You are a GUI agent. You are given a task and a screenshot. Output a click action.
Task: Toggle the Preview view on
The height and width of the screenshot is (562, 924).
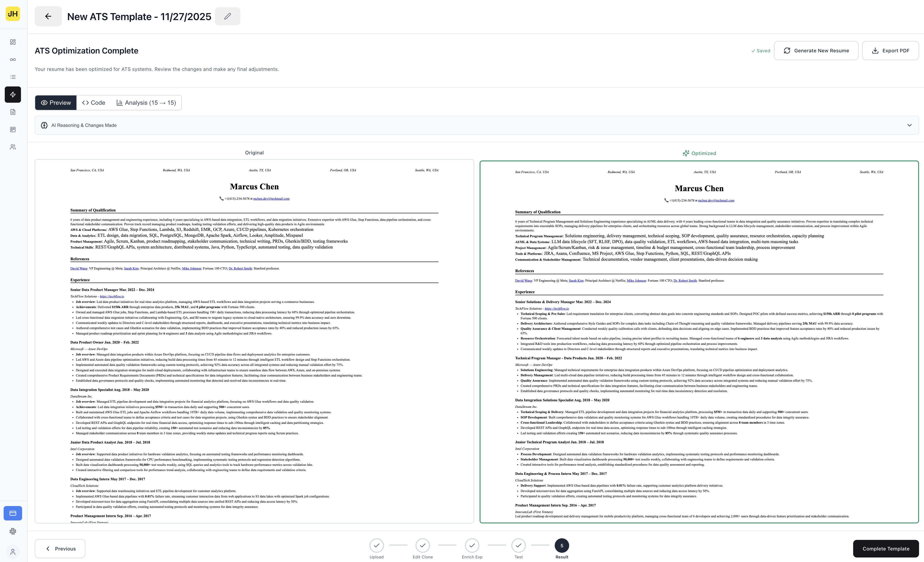pos(55,102)
